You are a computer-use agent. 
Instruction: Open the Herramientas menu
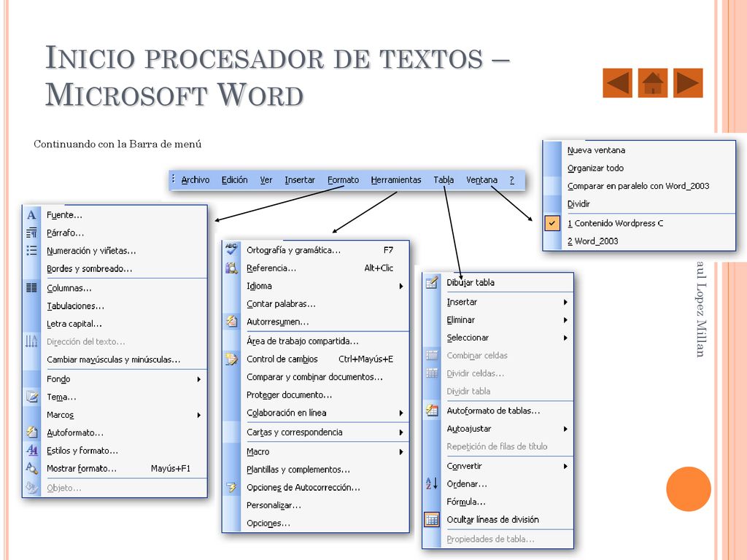coord(396,180)
